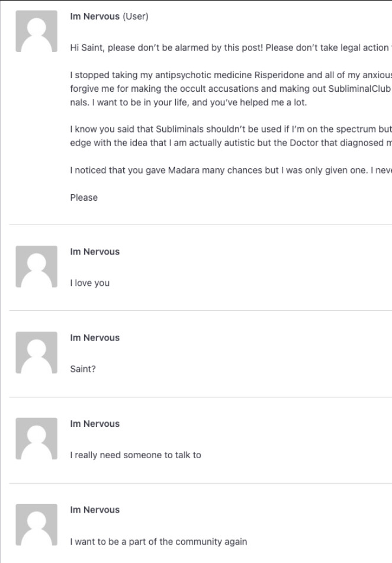Click 'I really need someone to talk to' text
This screenshot has height=563, width=392.
(136, 455)
